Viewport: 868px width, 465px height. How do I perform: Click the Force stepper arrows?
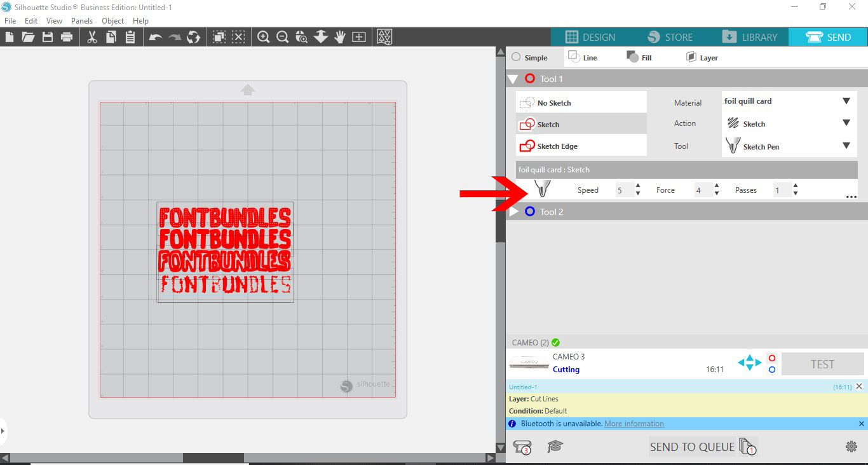(x=717, y=190)
